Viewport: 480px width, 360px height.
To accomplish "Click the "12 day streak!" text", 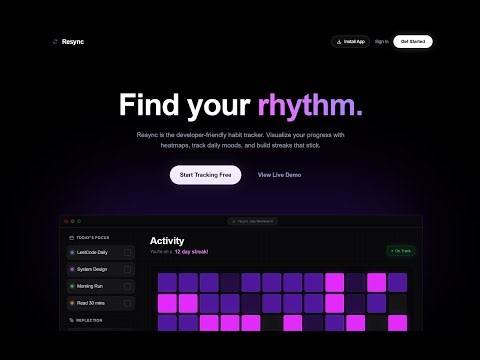I will pyautogui.click(x=191, y=252).
